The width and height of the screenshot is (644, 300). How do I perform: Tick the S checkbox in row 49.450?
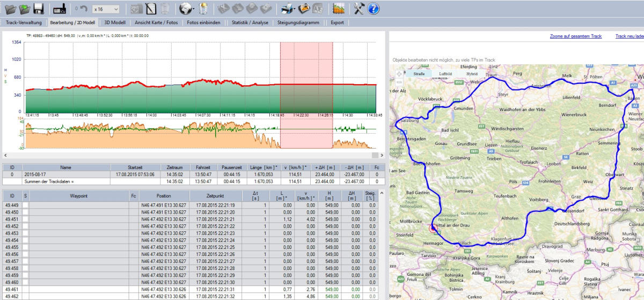click(x=25, y=212)
